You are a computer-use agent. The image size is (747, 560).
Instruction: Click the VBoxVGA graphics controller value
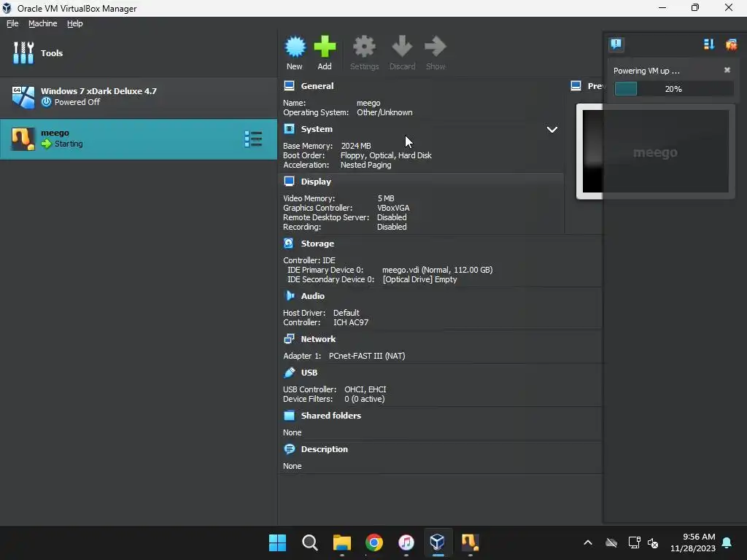click(393, 208)
